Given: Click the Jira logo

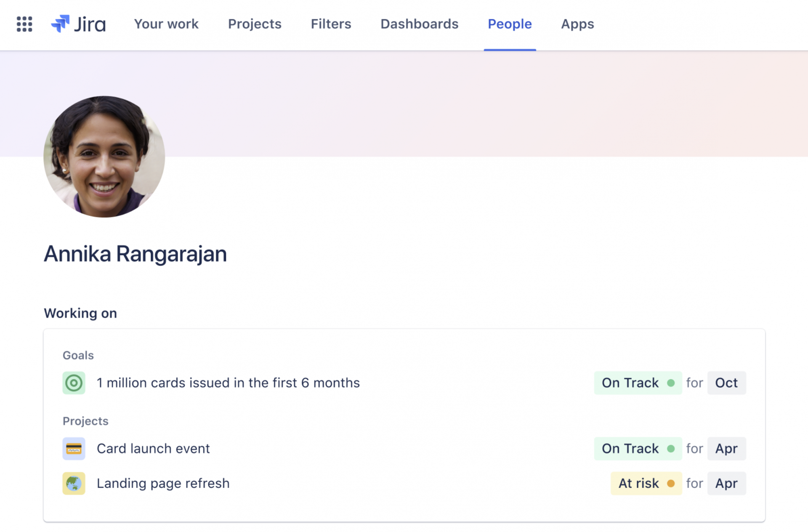Looking at the screenshot, I should pos(78,24).
